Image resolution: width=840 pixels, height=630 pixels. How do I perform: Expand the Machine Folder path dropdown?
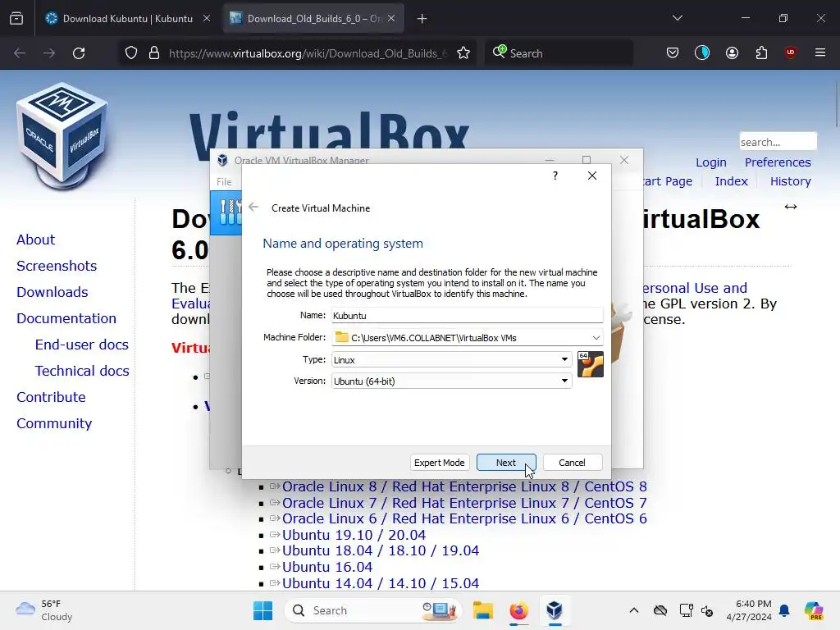[596, 337]
